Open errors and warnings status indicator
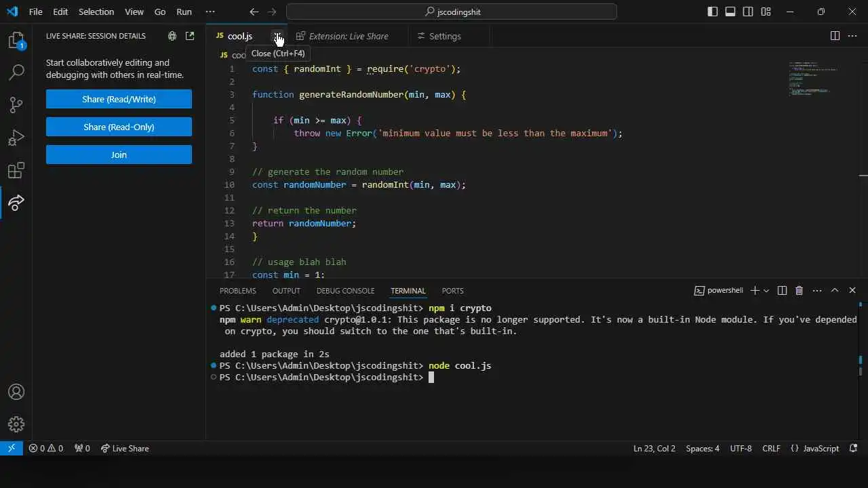The image size is (868, 488). [45, 448]
